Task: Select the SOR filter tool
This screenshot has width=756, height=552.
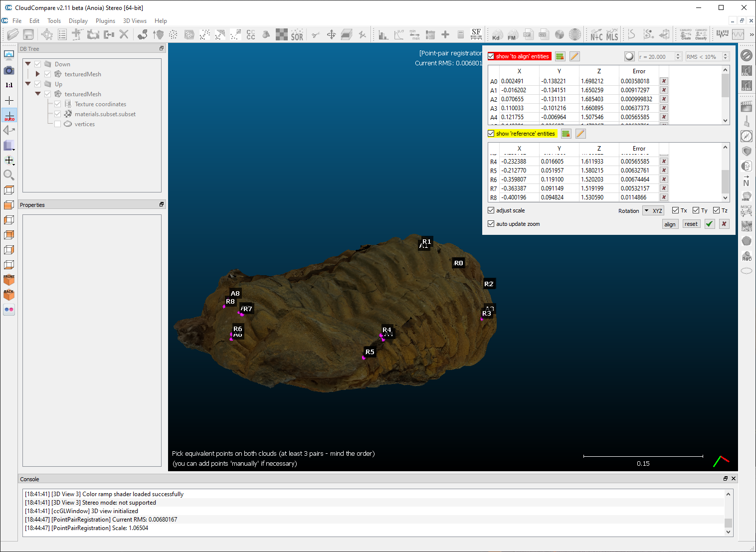Action: tap(297, 34)
